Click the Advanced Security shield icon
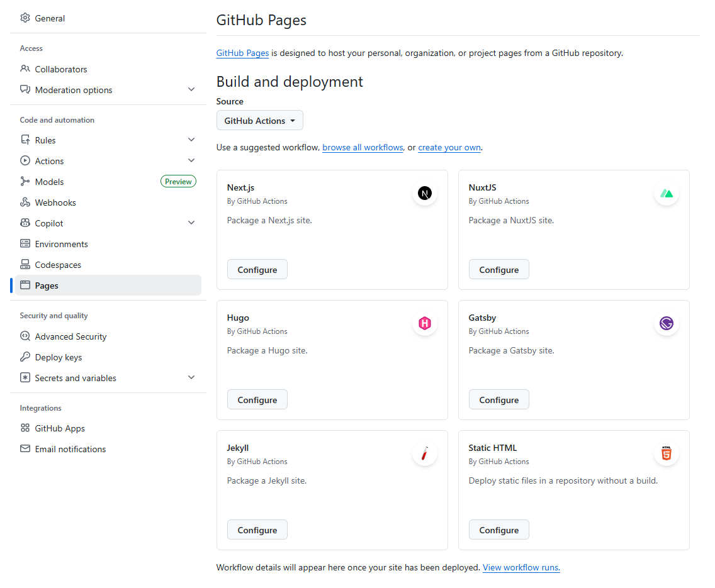The image size is (715, 588). pos(25,336)
